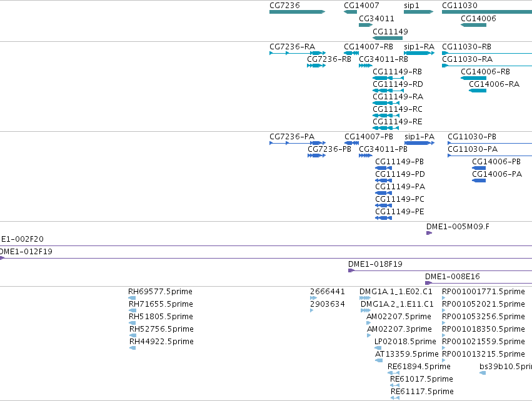Click the DME1-018F19 clone label

[375, 264]
